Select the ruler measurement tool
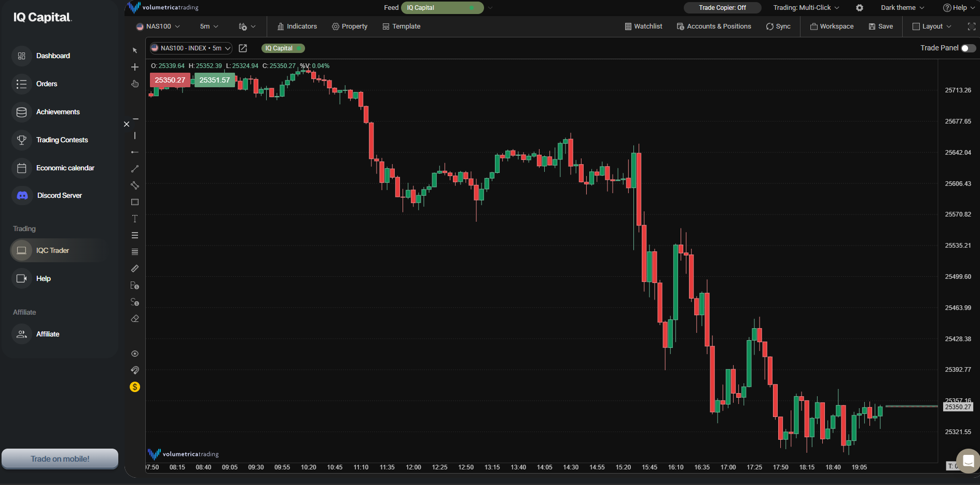 (x=134, y=268)
